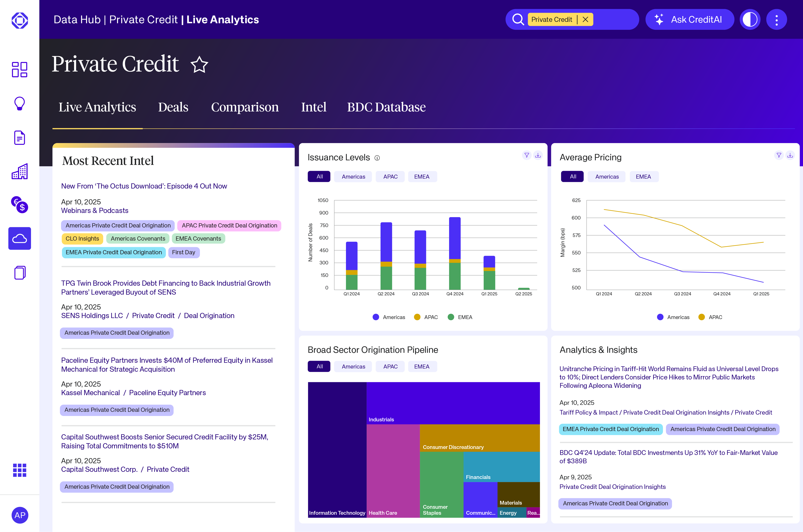The width and height of the screenshot is (803, 532).
Task: Open the apps grid icon at sidebar bottom
Action: pyautogui.click(x=19, y=470)
